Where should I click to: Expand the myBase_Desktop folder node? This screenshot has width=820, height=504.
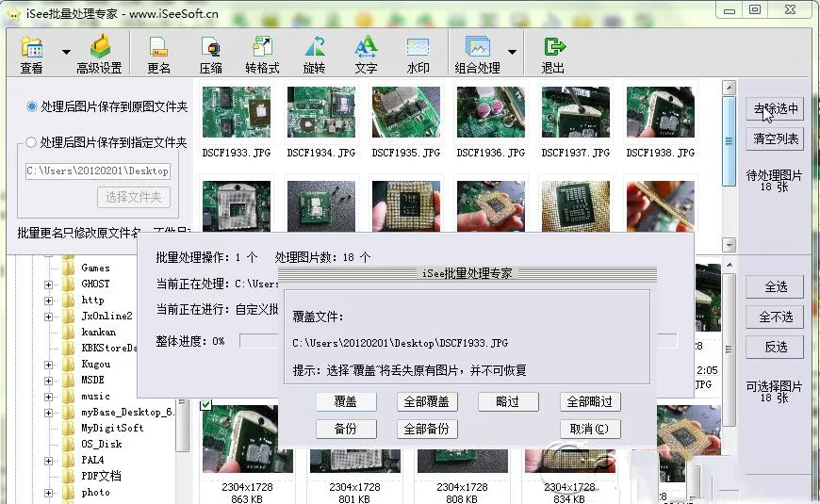pyautogui.click(x=49, y=413)
